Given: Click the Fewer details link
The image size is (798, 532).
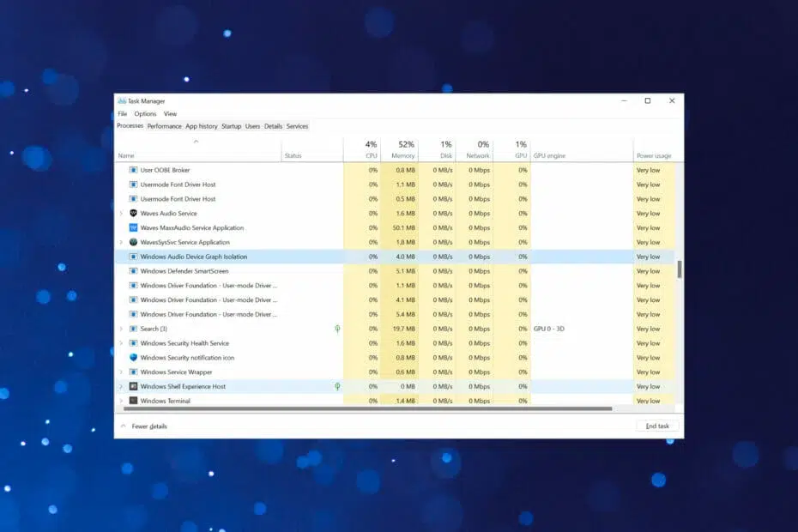Looking at the screenshot, I should 149,426.
